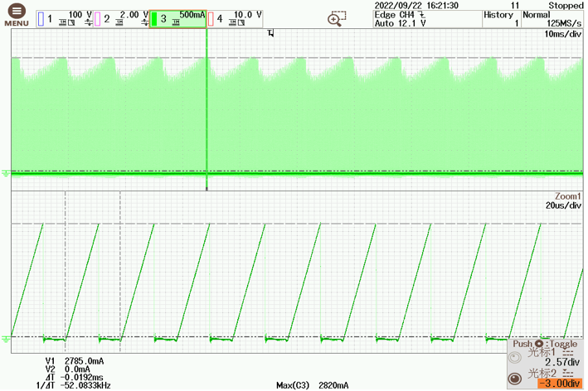588x391 pixels.
Task: Click the channel 4 probe icon
Action: coord(240,23)
